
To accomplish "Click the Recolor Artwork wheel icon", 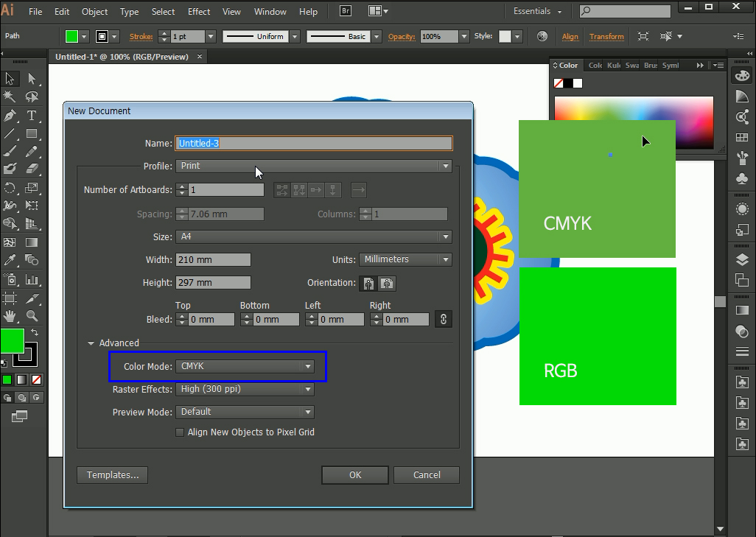I will (542, 36).
